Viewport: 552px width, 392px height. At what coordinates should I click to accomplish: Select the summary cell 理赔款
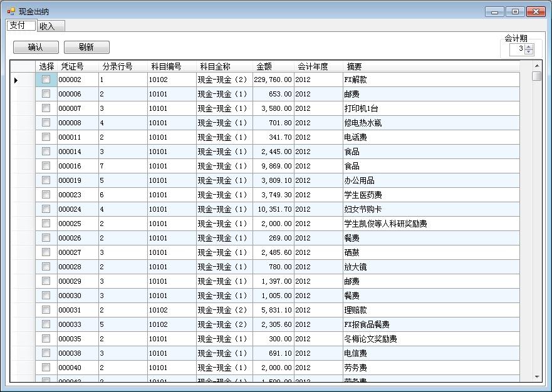pos(431,310)
